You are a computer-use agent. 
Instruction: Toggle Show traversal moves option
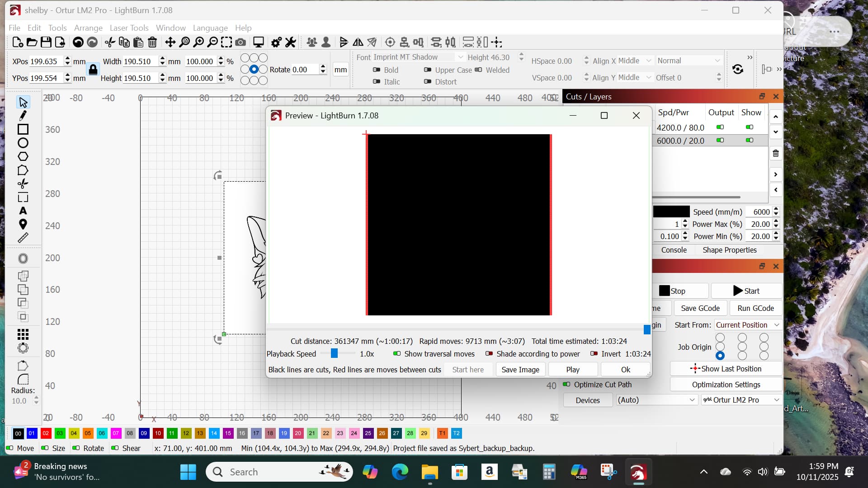397,354
